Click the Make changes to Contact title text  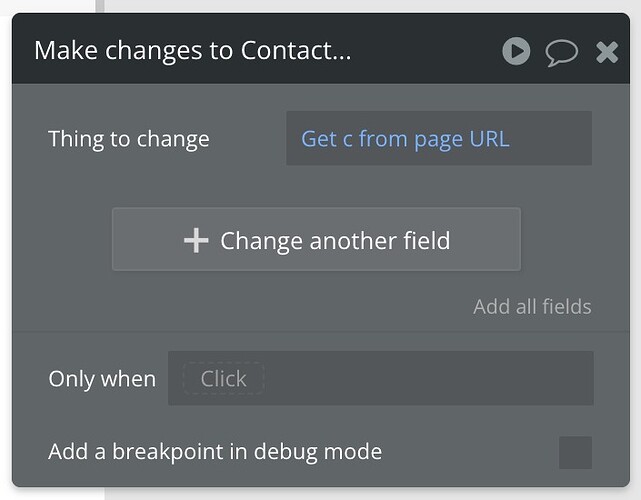(193, 51)
